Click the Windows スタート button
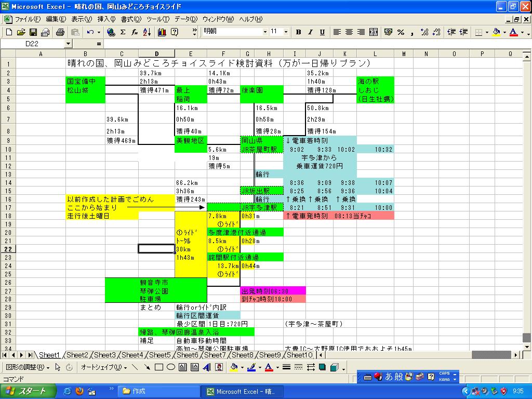Screen dimensions: 532x399 26,391
